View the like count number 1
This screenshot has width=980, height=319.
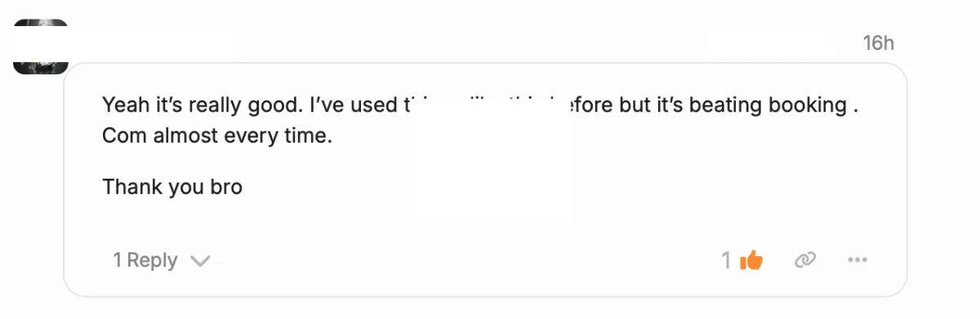point(725,260)
